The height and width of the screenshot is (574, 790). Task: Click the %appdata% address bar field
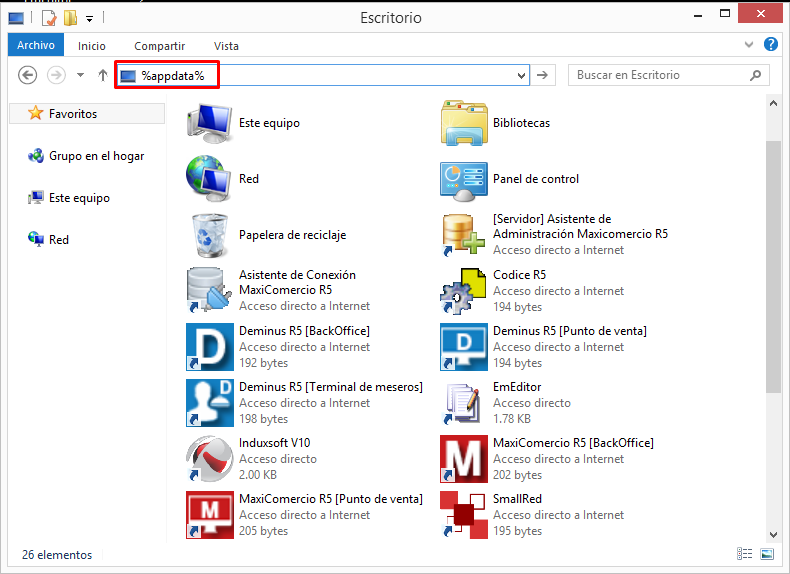tap(322, 75)
